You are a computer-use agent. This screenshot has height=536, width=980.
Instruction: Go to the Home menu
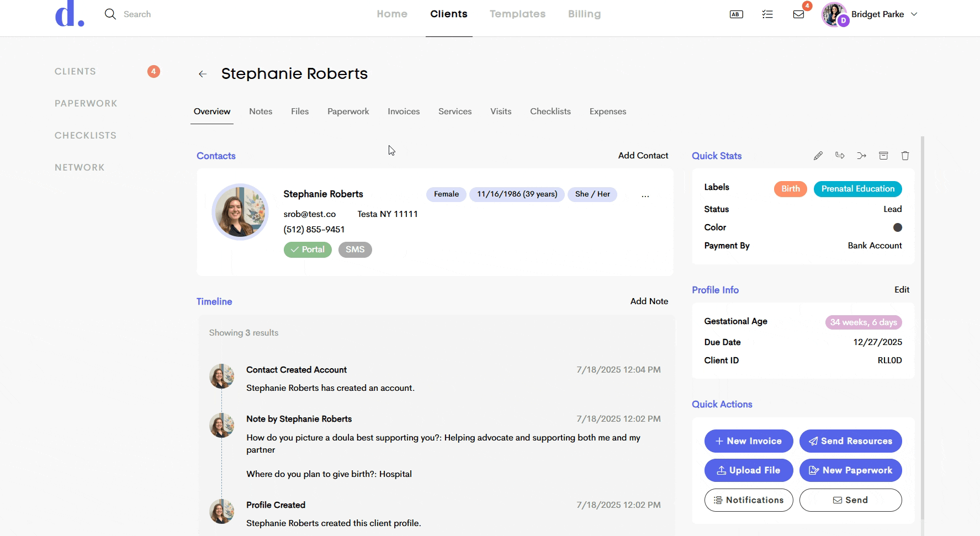(392, 14)
